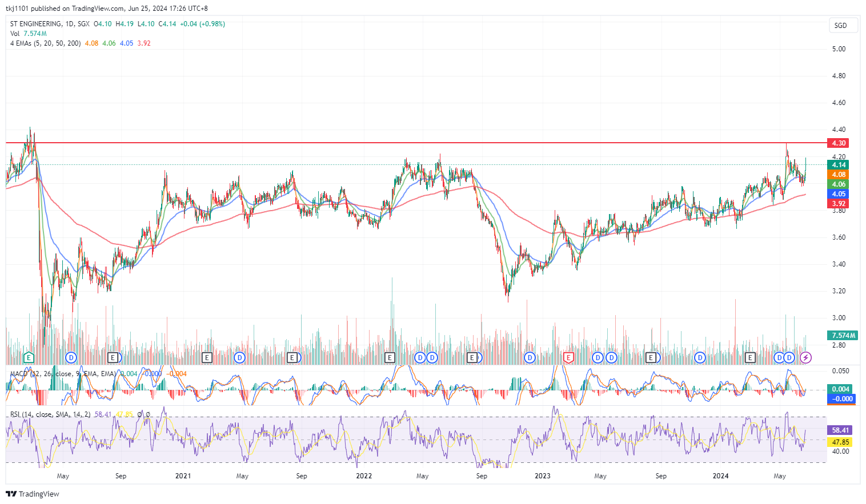Click the first dividend D marker near May 2022

(x=420, y=358)
